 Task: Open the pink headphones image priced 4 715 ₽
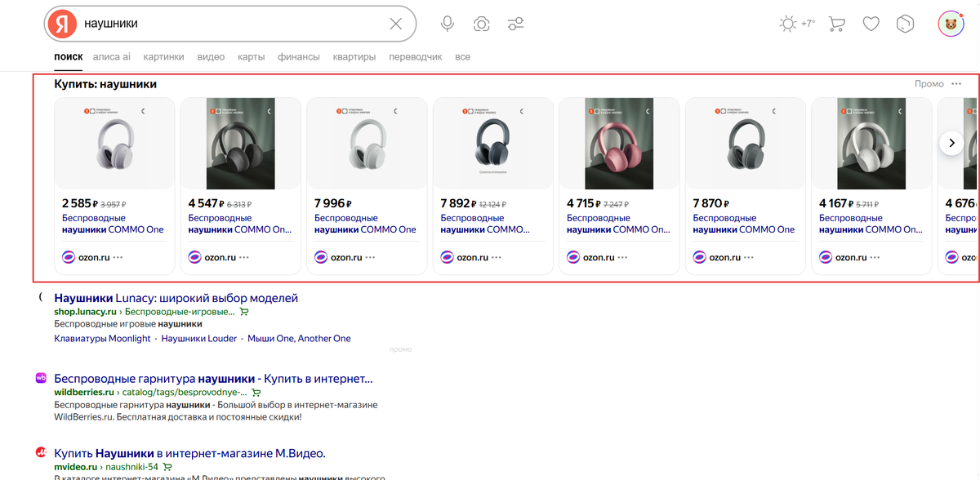[x=619, y=144]
